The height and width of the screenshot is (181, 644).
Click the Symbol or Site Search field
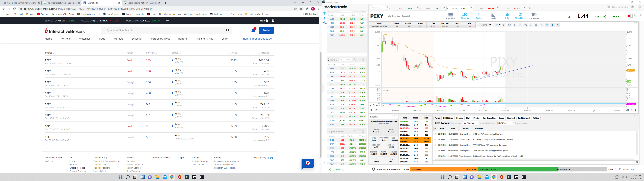click(x=165, y=30)
